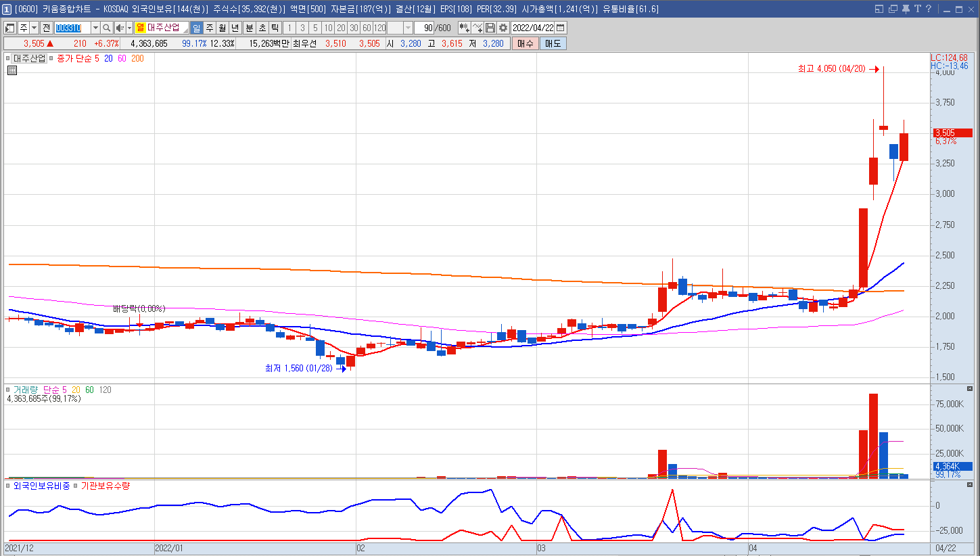980x556 pixels.
Task: Click the red 3,505 current price tag
Action: [x=952, y=133]
